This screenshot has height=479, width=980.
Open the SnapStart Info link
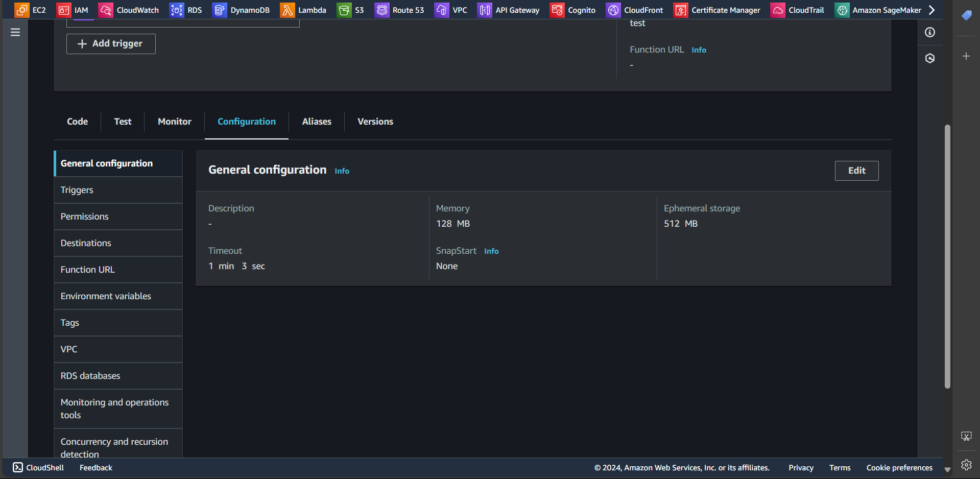491,251
